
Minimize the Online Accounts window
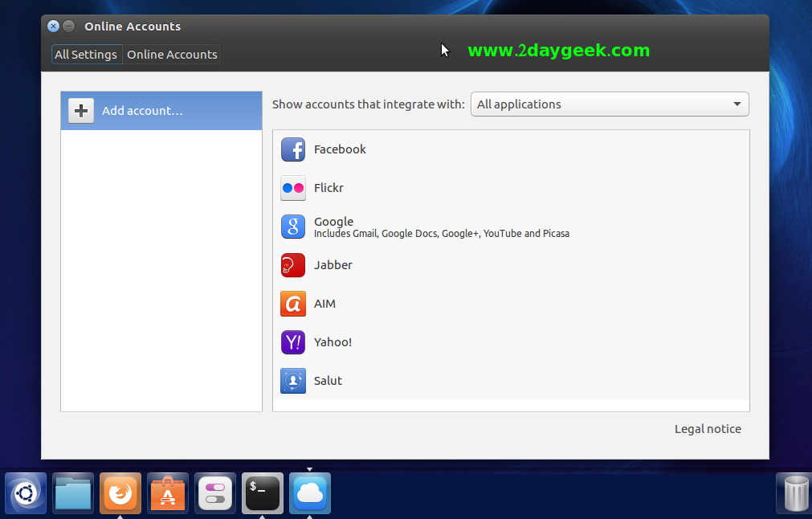tap(69, 26)
